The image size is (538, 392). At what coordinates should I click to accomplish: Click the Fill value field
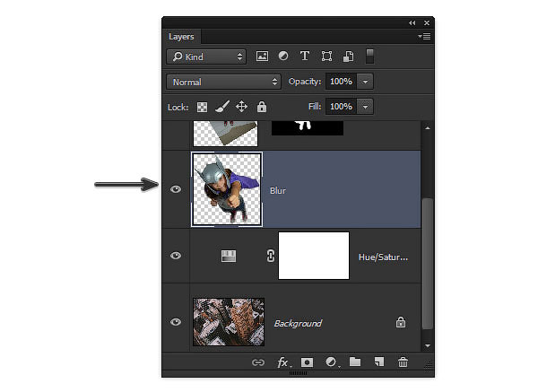tap(341, 107)
